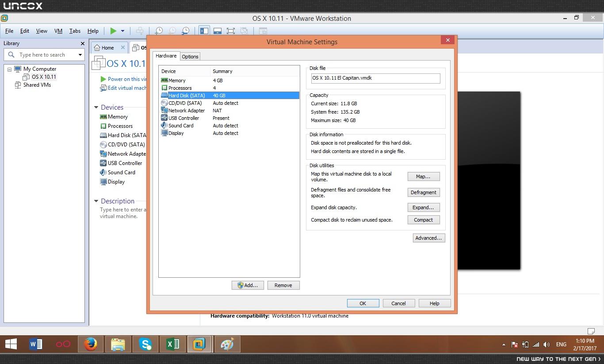Click Cancel in the settings dialog
The width and height of the screenshot is (604, 364).
398,303
